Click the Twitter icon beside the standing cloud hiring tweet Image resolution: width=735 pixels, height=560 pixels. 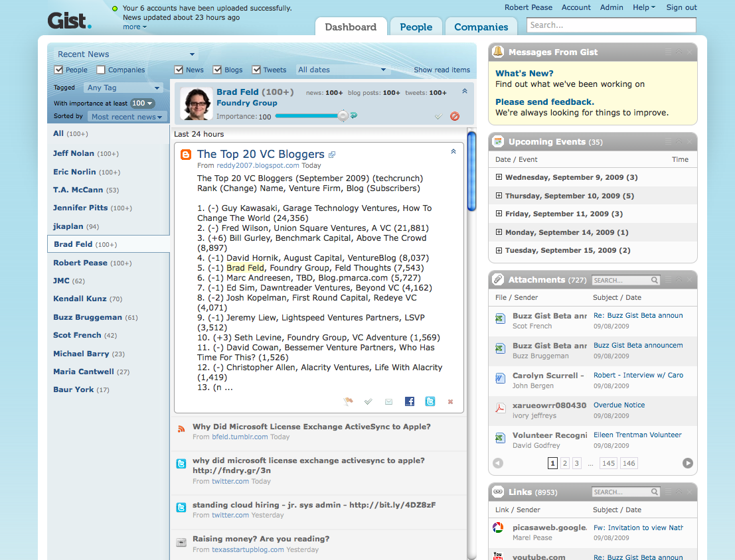pyautogui.click(x=181, y=507)
